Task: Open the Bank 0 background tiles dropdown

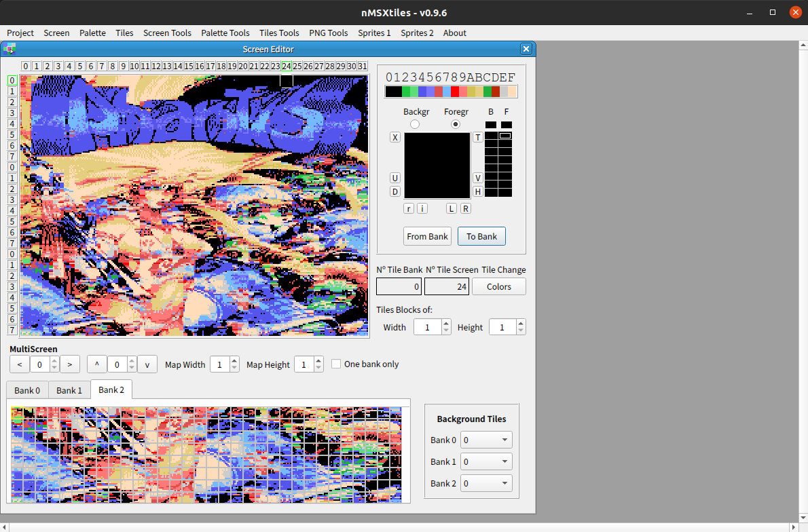Action: 486,440
